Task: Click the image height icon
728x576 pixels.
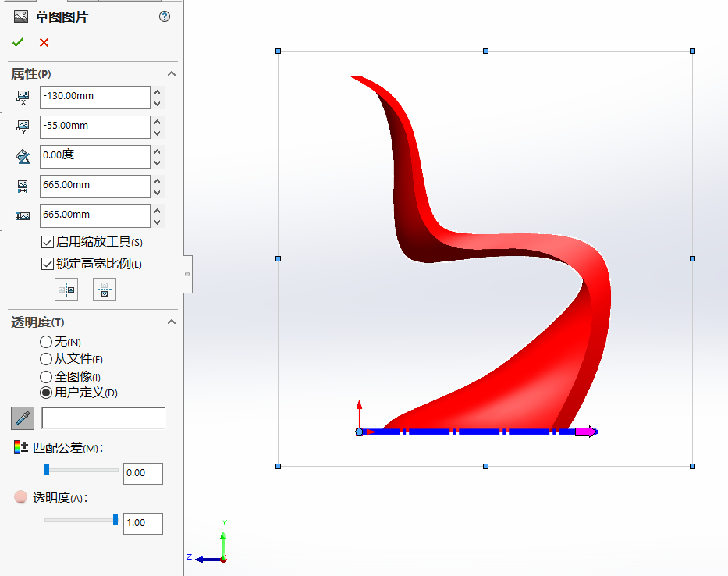Action: pos(23,216)
